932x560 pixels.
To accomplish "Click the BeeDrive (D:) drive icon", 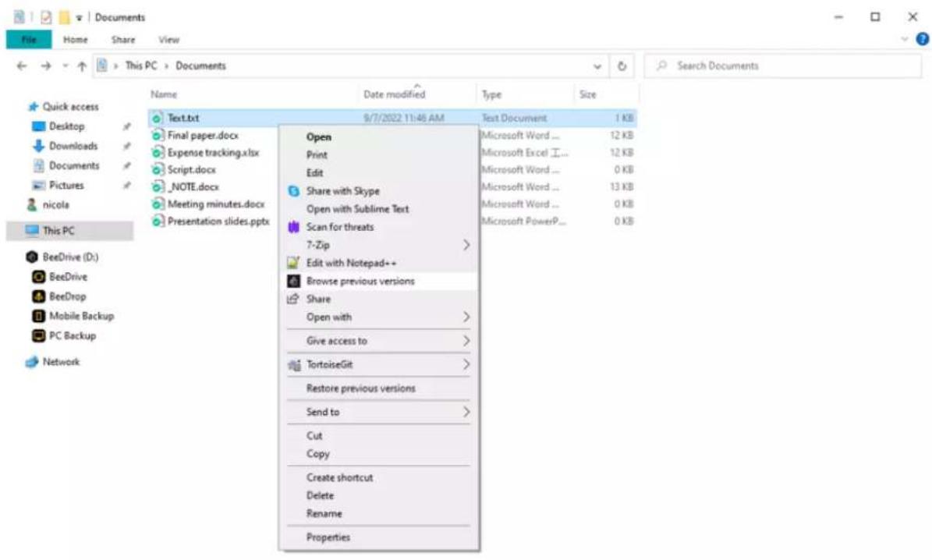I will click(x=32, y=257).
